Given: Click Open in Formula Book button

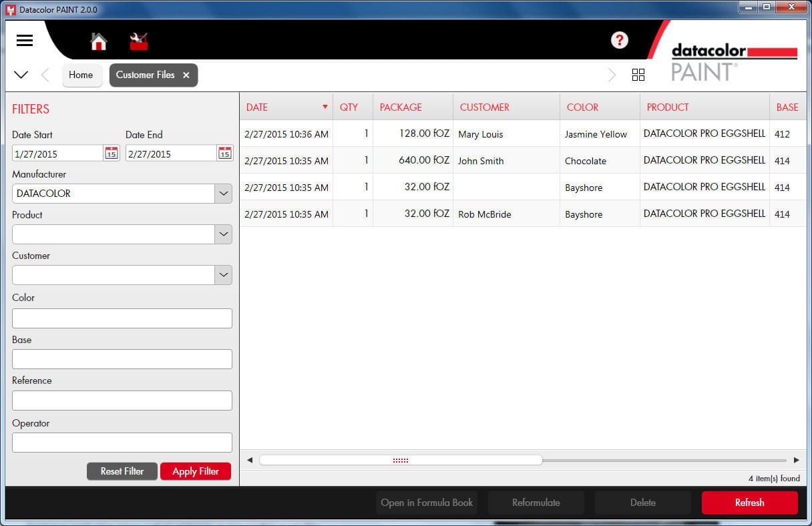Looking at the screenshot, I should [x=427, y=503].
